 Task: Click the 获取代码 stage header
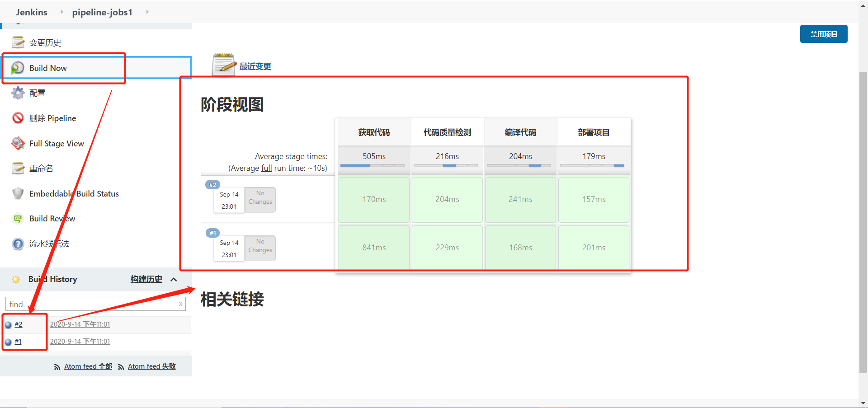374,132
